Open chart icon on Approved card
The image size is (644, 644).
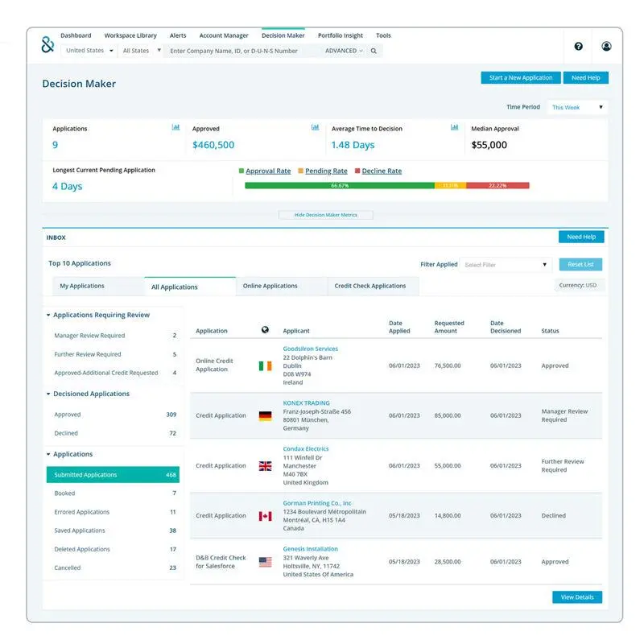pyautogui.click(x=315, y=127)
